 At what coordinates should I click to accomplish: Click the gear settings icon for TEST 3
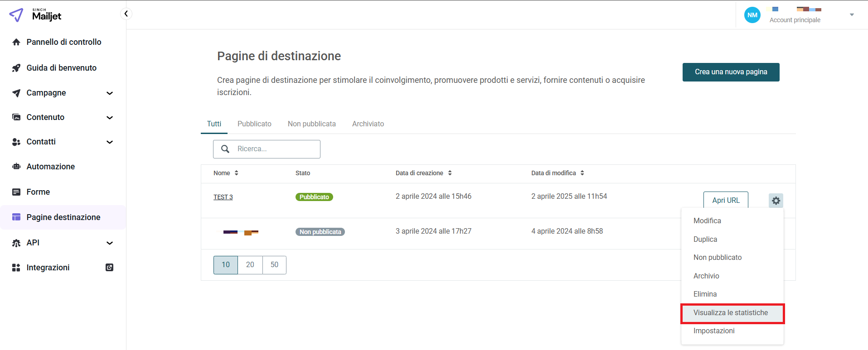pos(776,201)
